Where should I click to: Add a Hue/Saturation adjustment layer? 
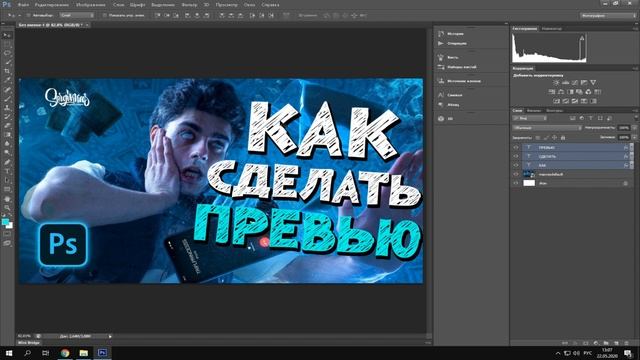(x=552, y=92)
